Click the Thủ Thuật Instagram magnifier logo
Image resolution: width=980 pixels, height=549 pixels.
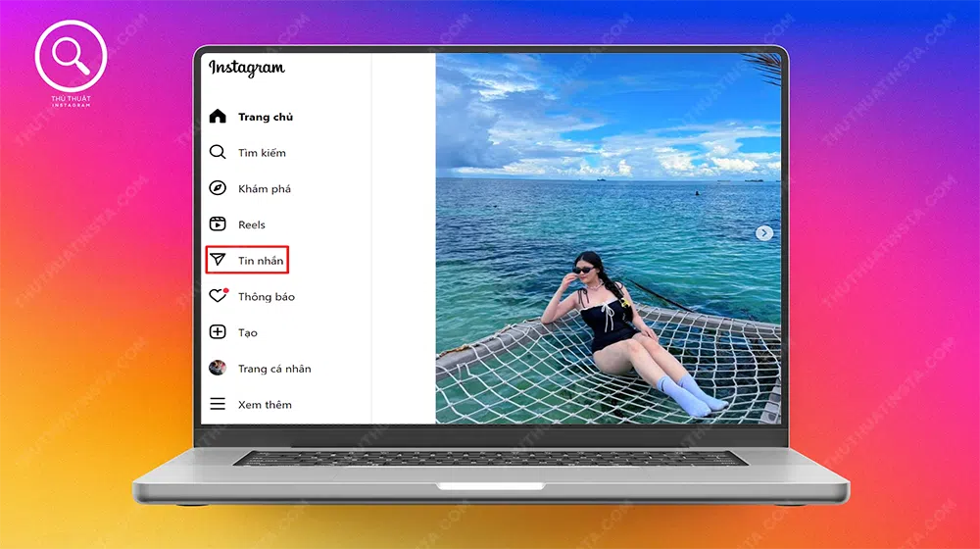pos(71,57)
